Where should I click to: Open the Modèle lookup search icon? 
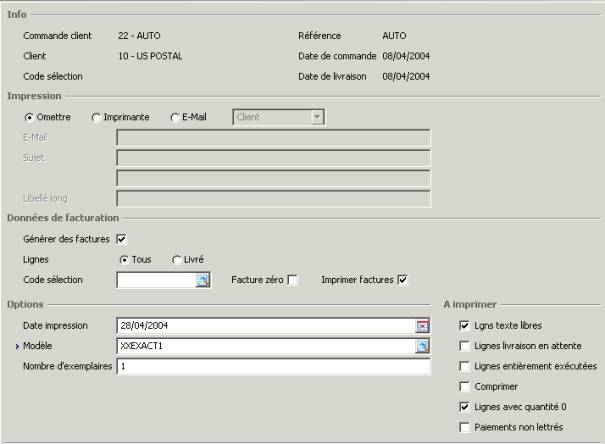422,346
